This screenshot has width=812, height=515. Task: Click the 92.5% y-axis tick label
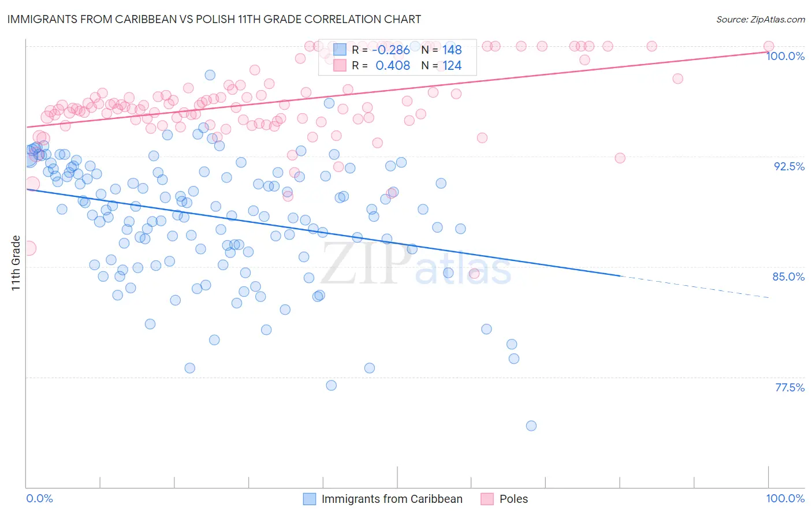(x=789, y=166)
